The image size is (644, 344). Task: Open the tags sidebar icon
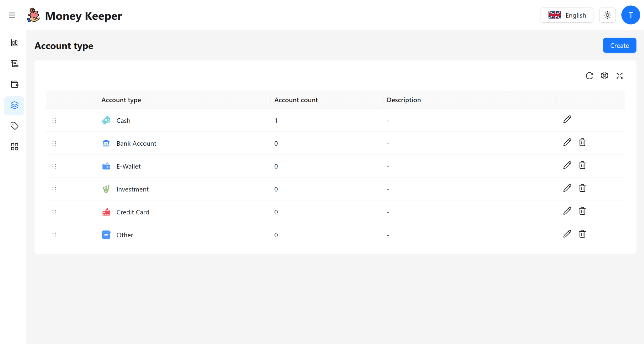pyautogui.click(x=14, y=126)
